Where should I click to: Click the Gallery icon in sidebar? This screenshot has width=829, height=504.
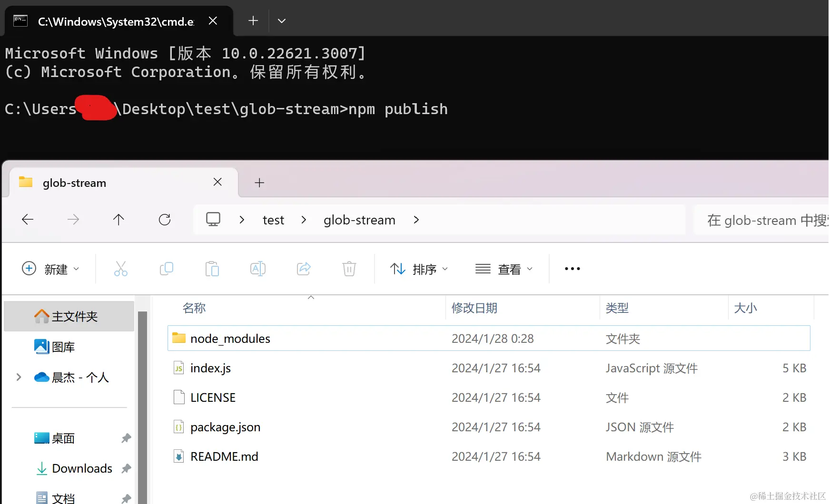pos(42,347)
